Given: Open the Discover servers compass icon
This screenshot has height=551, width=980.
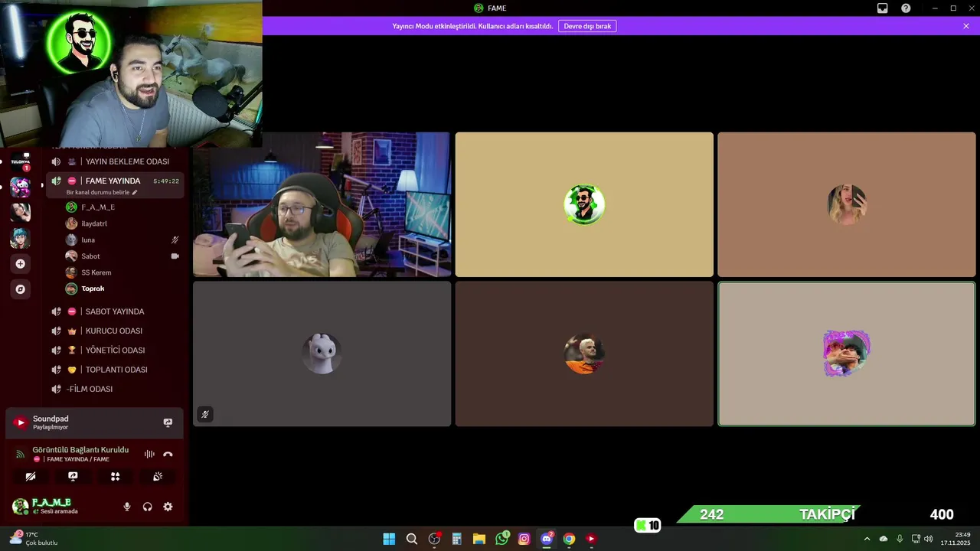Looking at the screenshot, I should coord(21,289).
